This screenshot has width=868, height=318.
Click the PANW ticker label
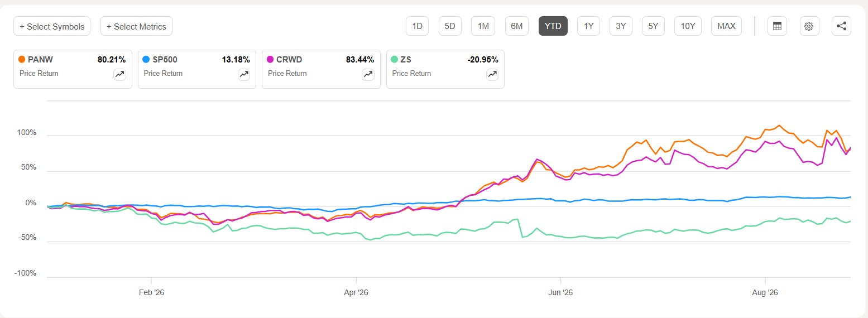tap(39, 59)
